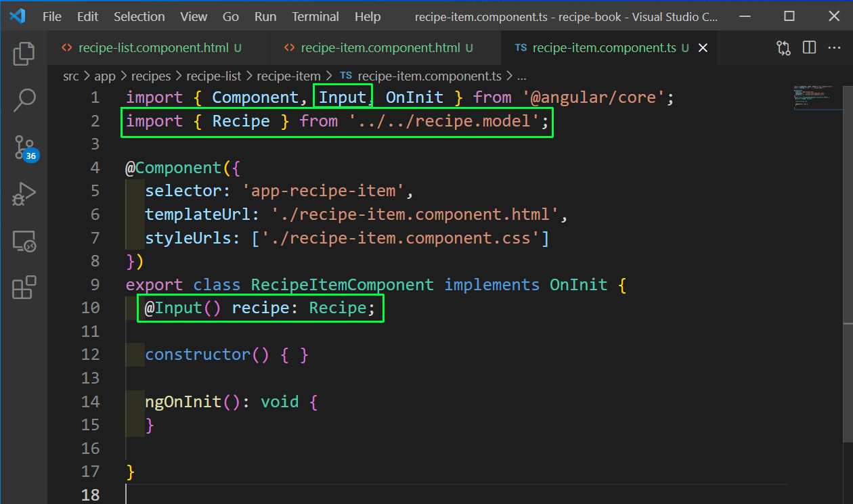Open the File menu
The width and height of the screenshot is (853, 504).
pos(52,16)
